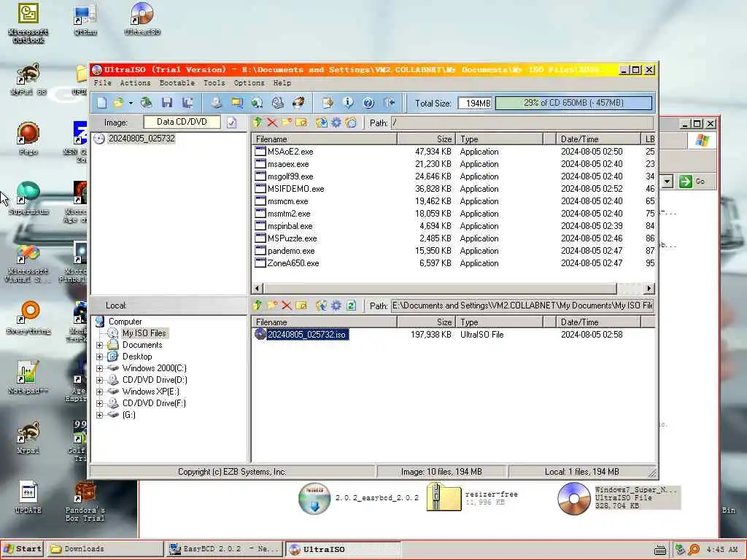Click the New image toolbar icon

pyautogui.click(x=102, y=102)
